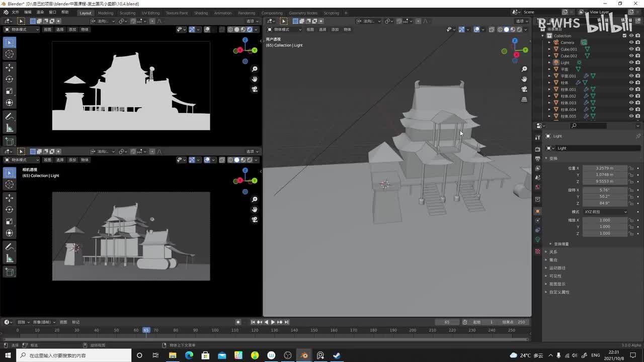
Task: Select the Annotate pencil tool in top-left viewport
Action: [9, 116]
